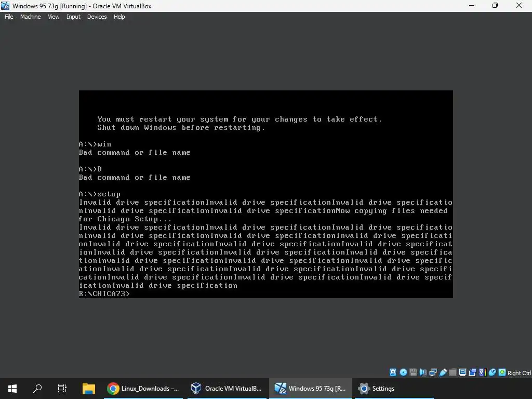Open the Windows Start menu

(12, 389)
